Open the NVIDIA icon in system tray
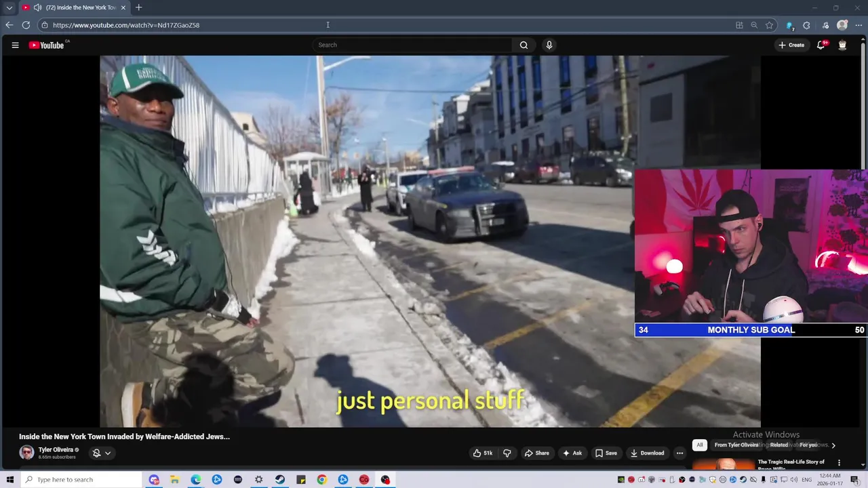The height and width of the screenshot is (488, 868). 620,480
